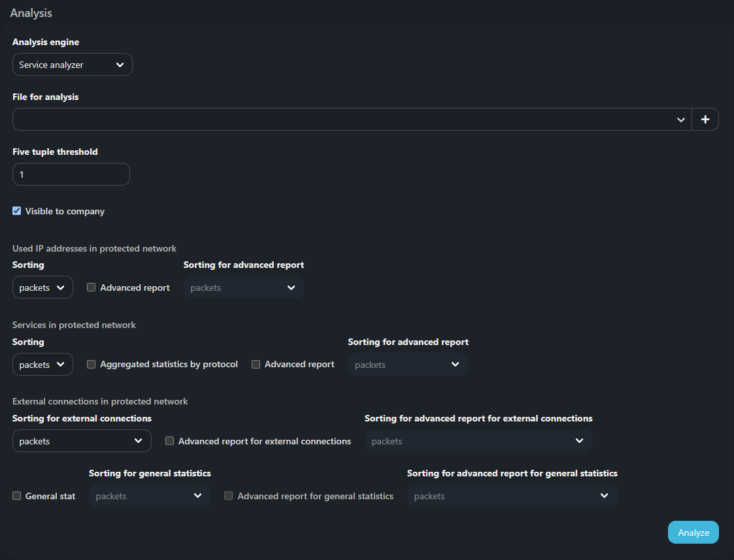Click the plus icon to add file

click(705, 120)
